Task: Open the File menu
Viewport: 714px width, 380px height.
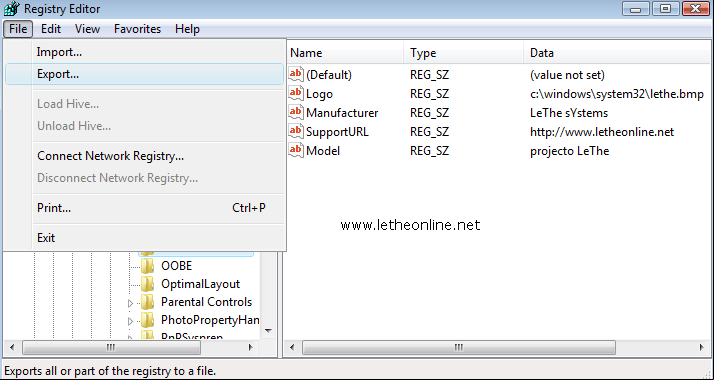Action: click(x=18, y=29)
